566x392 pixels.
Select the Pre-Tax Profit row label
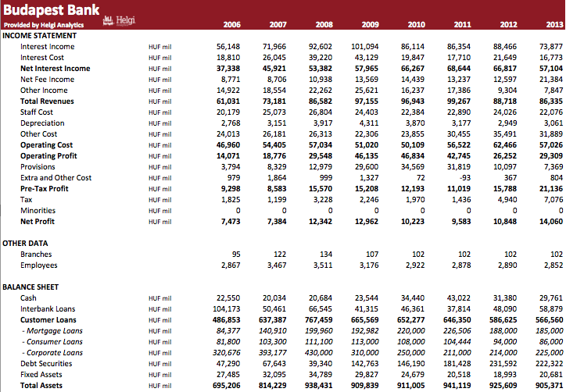click(x=45, y=189)
